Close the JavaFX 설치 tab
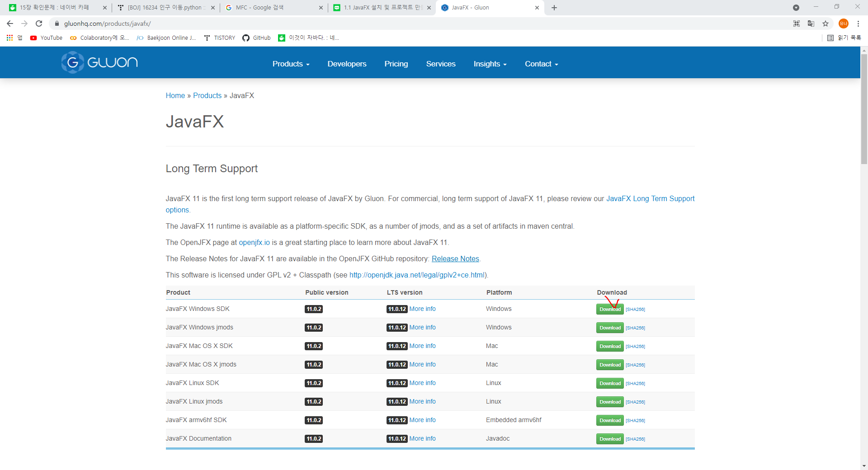 click(x=429, y=8)
